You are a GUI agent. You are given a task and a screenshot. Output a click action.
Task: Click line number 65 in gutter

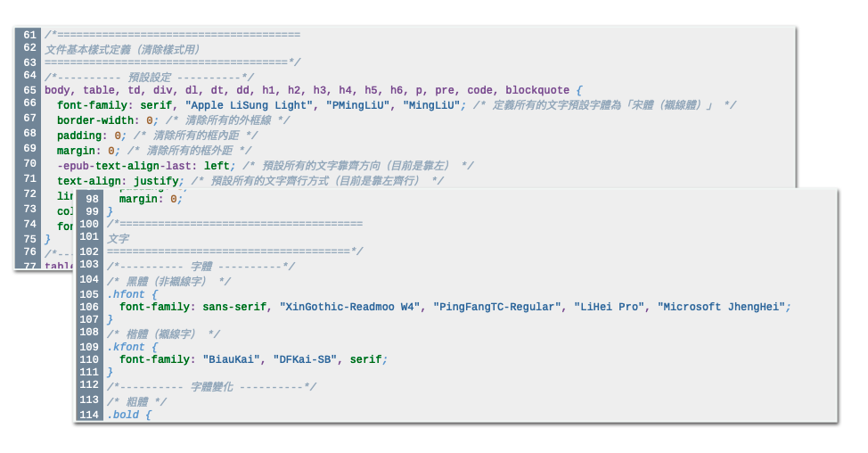click(x=30, y=90)
